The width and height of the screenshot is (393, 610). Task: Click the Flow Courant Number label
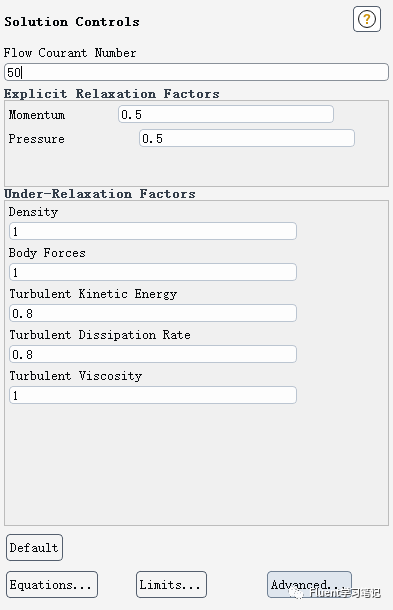click(70, 53)
